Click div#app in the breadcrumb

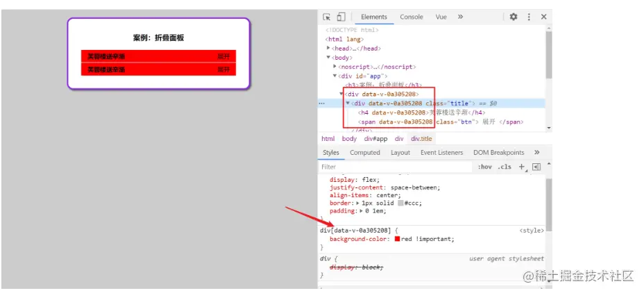click(376, 139)
